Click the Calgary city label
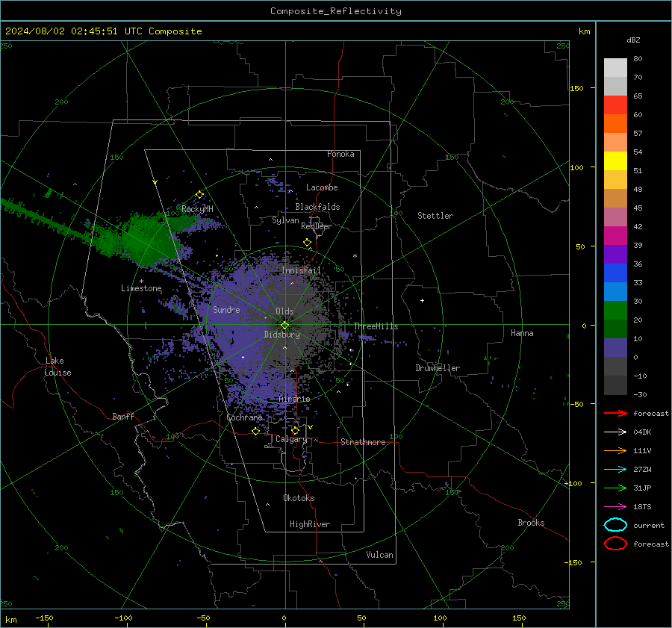Viewport: 672px width, 628px height. point(291,439)
